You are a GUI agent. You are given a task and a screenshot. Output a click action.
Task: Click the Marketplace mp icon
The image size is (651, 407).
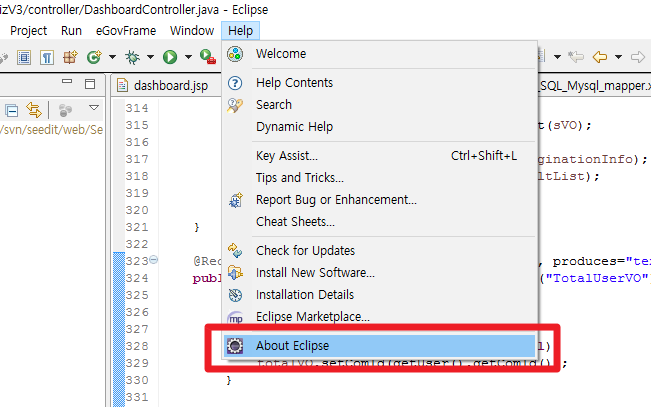[235, 318]
